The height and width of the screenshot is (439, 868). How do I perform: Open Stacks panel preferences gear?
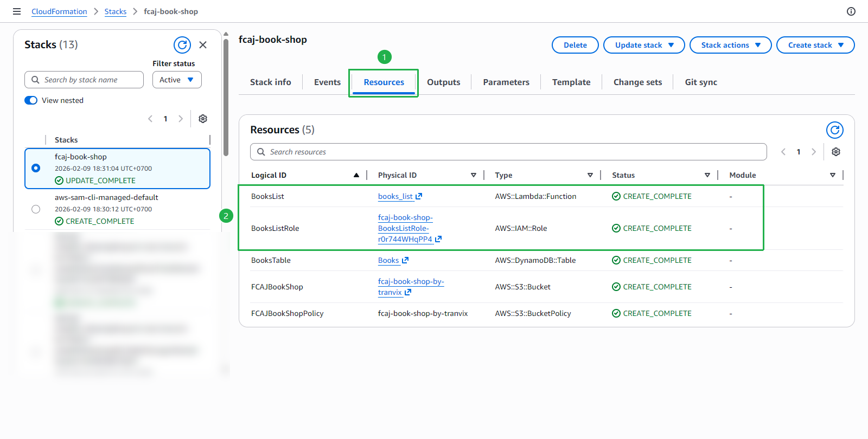[203, 119]
